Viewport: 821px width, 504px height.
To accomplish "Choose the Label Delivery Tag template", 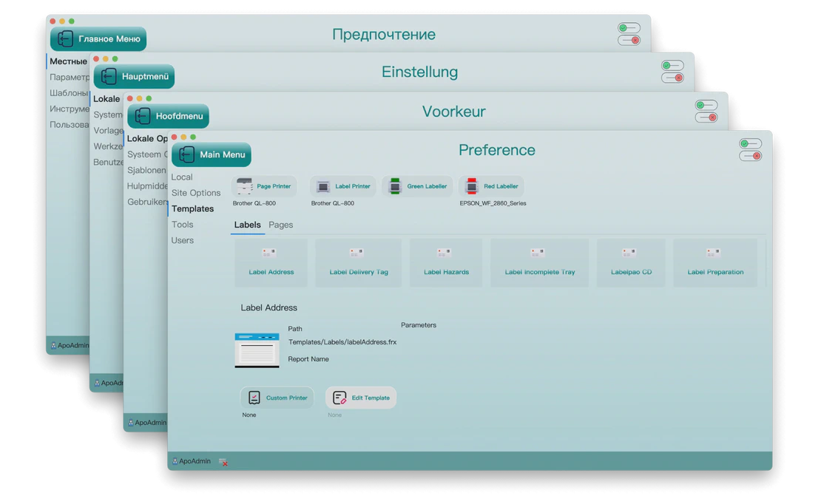I will coord(359,262).
